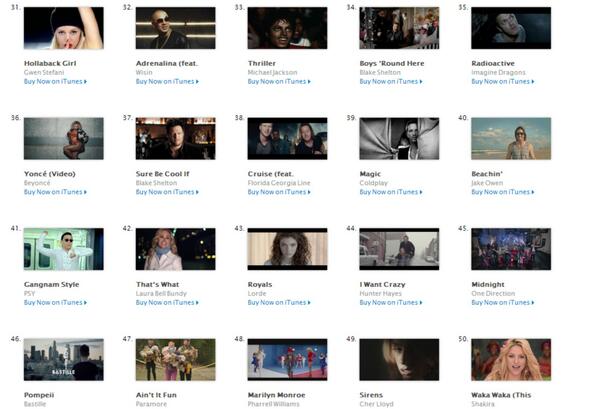Viewport: 600px width, 409px height.
Task: Open the Sirens video thumbnail
Action: click(x=399, y=360)
